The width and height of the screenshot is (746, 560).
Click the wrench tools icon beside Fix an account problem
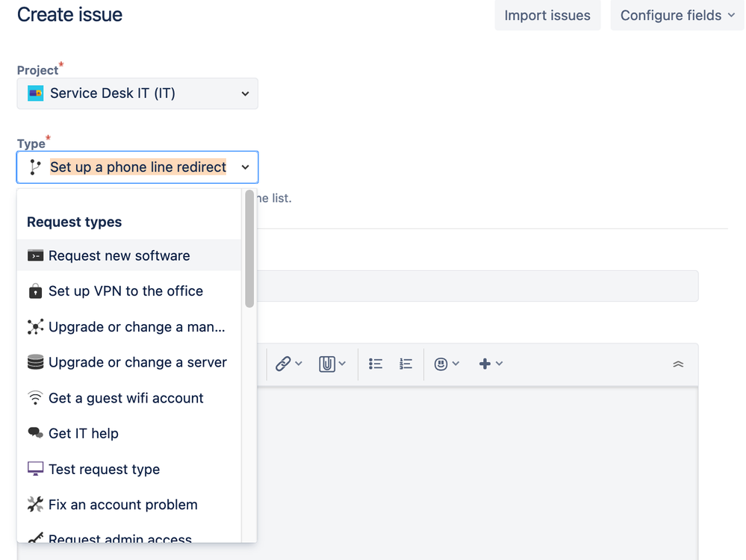(x=36, y=504)
